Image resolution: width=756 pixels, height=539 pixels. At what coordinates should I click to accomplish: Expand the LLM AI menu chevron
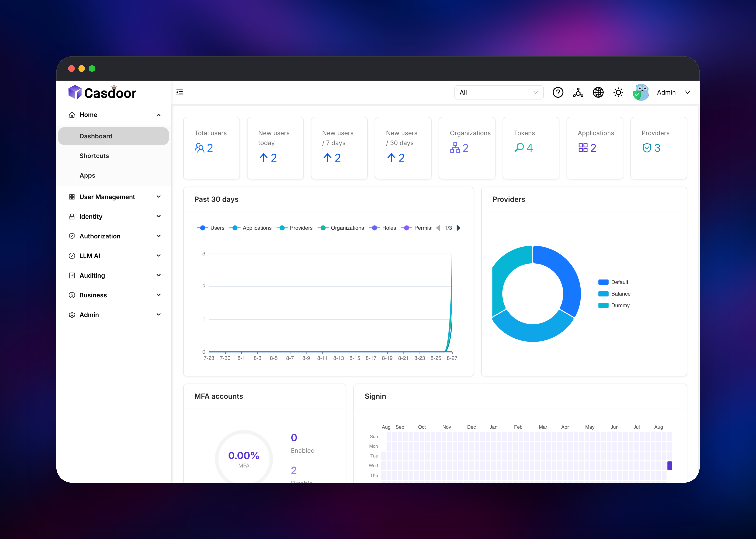point(159,256)
